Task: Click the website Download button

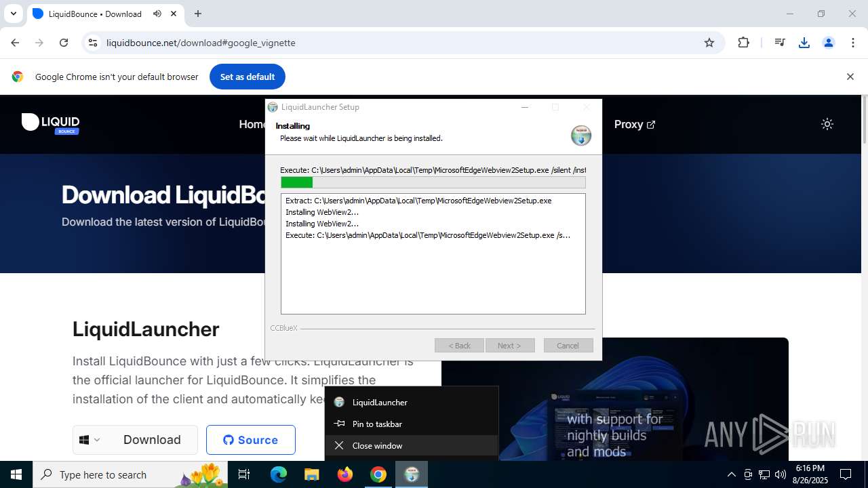Action: tap(152, 440)
